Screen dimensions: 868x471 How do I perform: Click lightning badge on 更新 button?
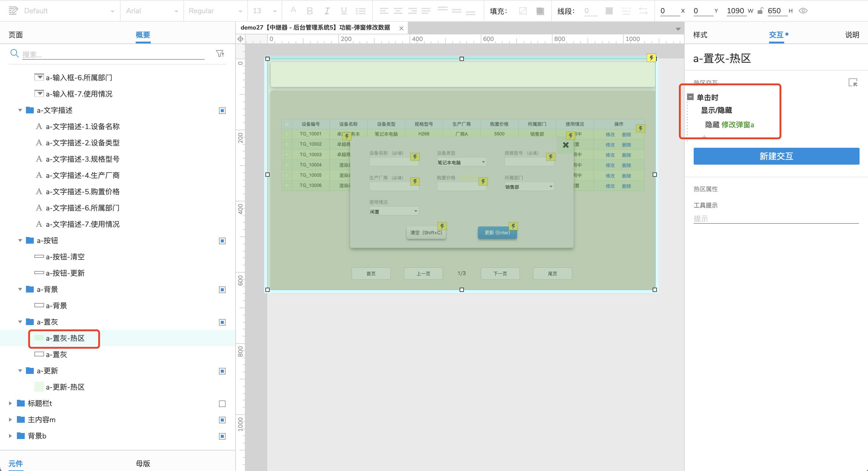coord(513,226)
